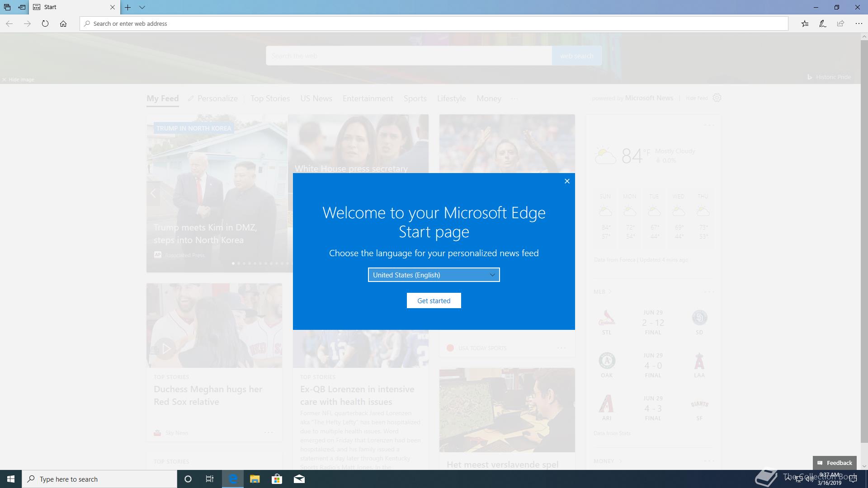Screen dimensions: 868x488
Task: Switch to US News tab
Action: pos(316,99)
